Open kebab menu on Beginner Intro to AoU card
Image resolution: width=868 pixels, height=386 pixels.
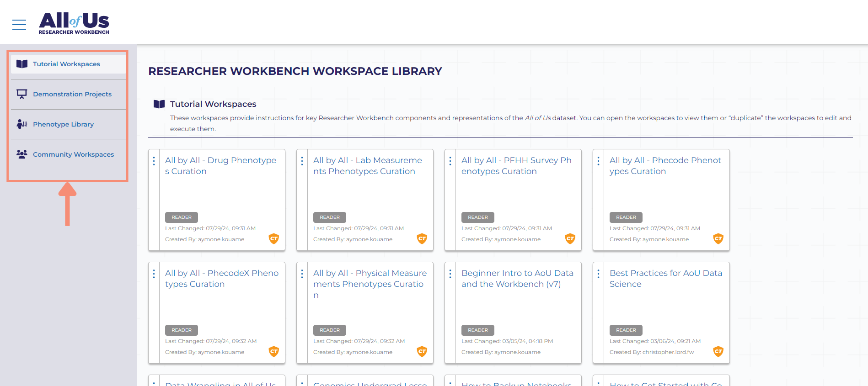click(450, 274)
